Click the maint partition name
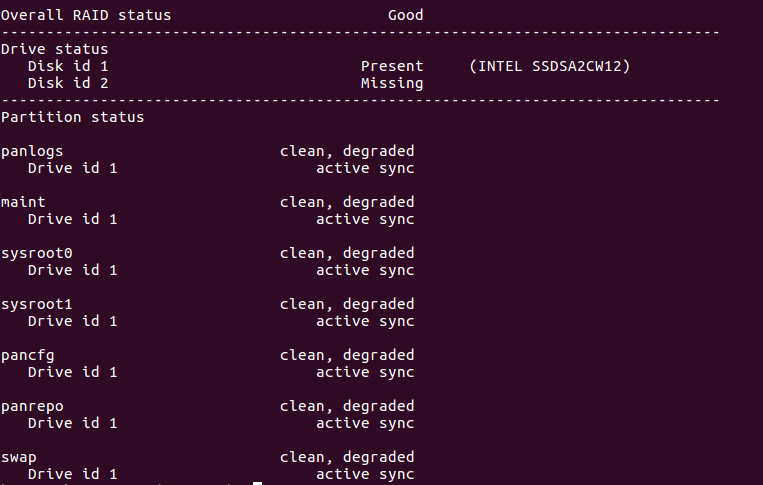The width and height of the screenshot is (763, 485). [x=23, y=202]
